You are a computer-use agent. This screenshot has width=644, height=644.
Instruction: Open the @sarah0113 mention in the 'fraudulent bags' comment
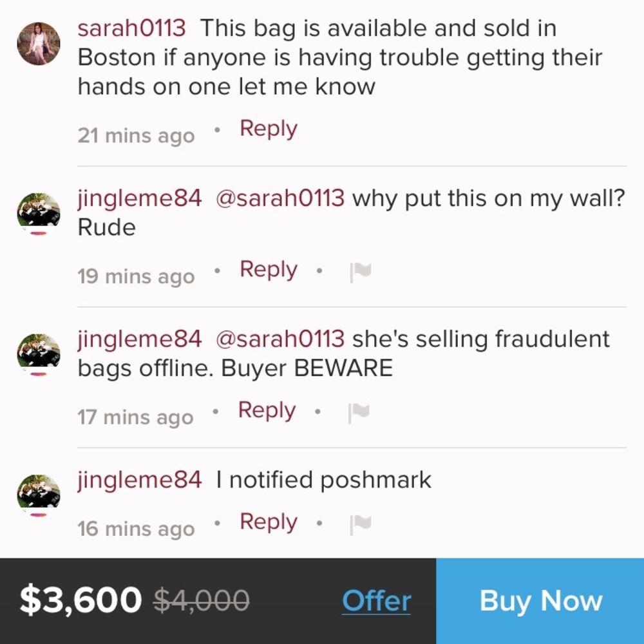pos(280,339)
